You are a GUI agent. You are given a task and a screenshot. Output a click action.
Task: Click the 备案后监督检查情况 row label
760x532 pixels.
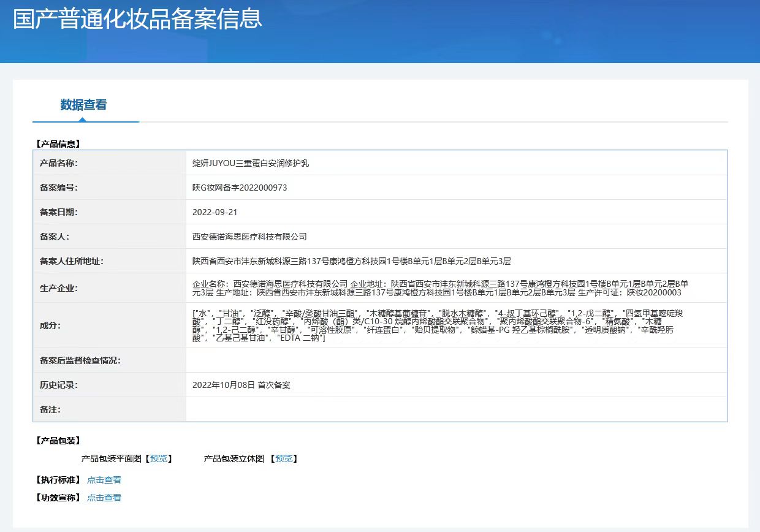pos(80,360)
